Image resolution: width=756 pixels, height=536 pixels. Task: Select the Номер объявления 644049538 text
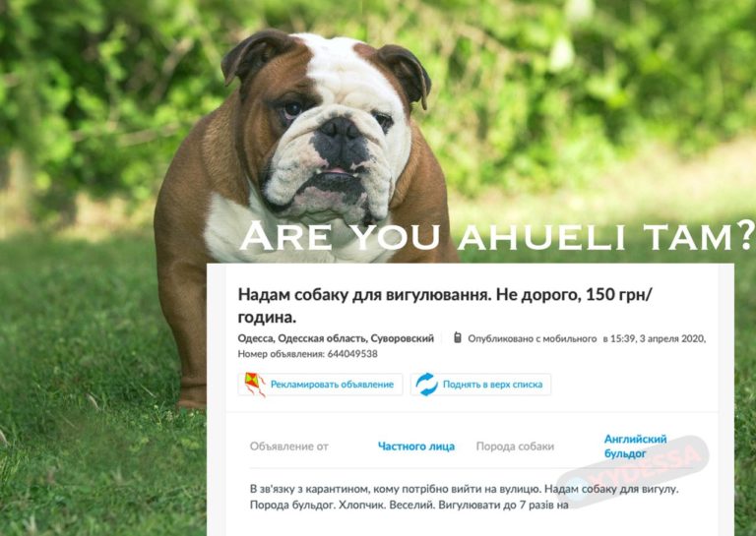[307, 354]
